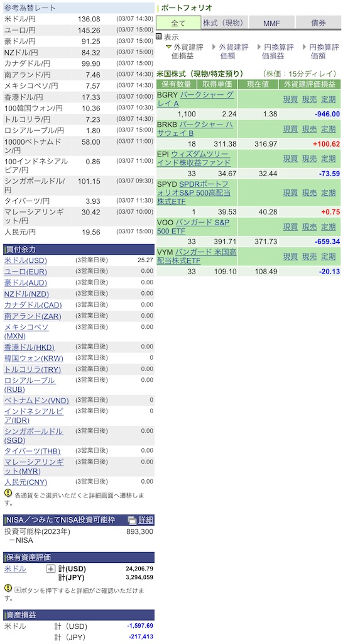The height and width of the screenshot is (644, 343).
Task: Open the 株式（現物） tab
Action: pyautogui.click(x=225, y=23)
